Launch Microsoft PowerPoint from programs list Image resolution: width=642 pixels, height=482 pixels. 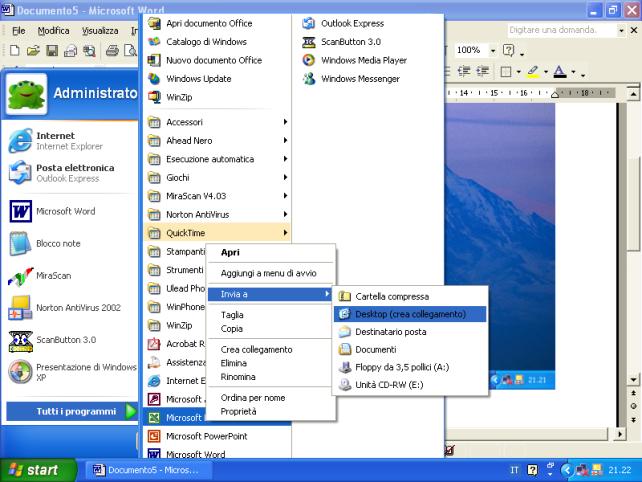click(x=217, y=436)
